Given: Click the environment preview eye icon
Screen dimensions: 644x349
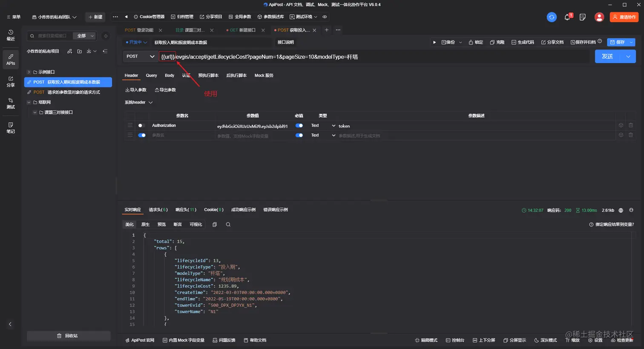Looking at the screenshot, I should pos(325,17).
